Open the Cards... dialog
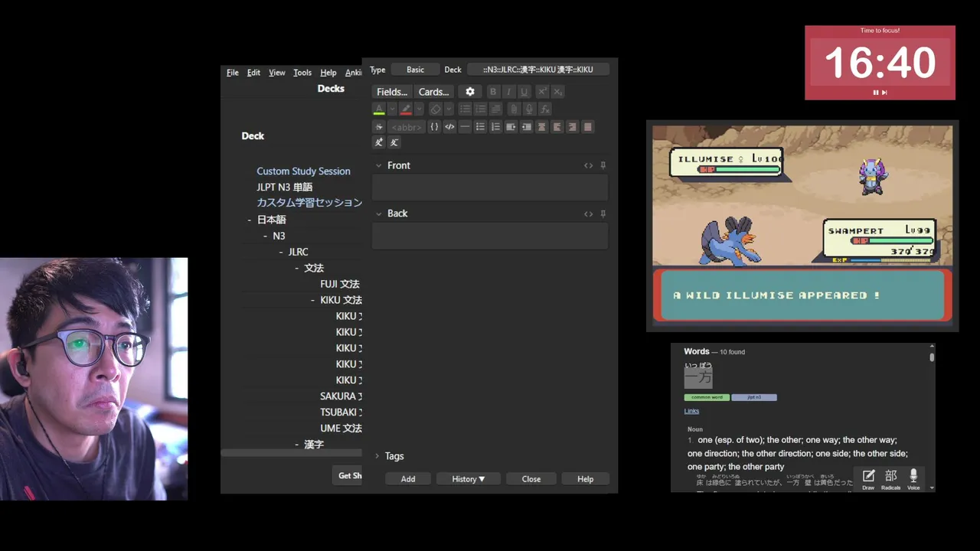Viewport: 980px width, 551px height. pyautogui.click(x=434, y=92)
